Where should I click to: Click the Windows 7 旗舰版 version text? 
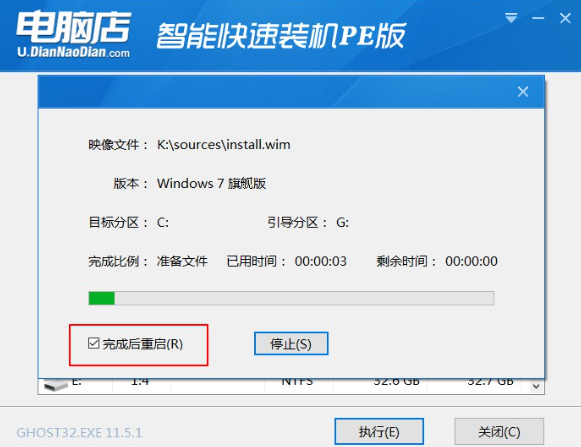[x=211, y=183]
